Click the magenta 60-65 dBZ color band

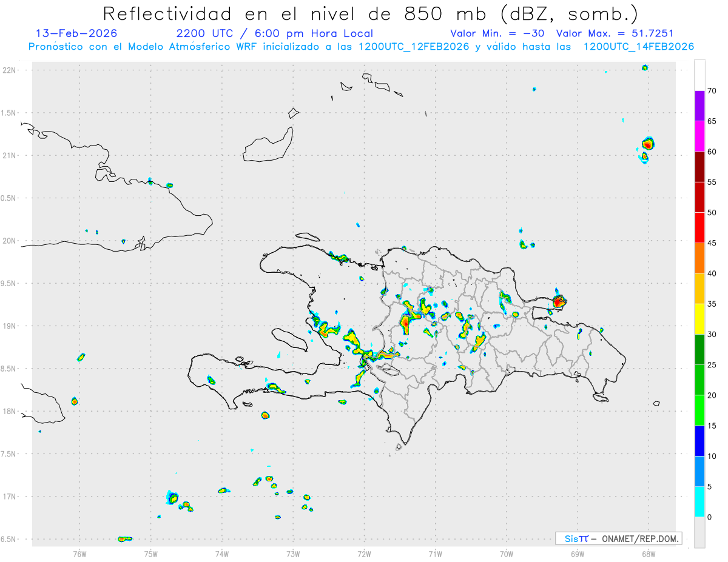coord(699,136)
